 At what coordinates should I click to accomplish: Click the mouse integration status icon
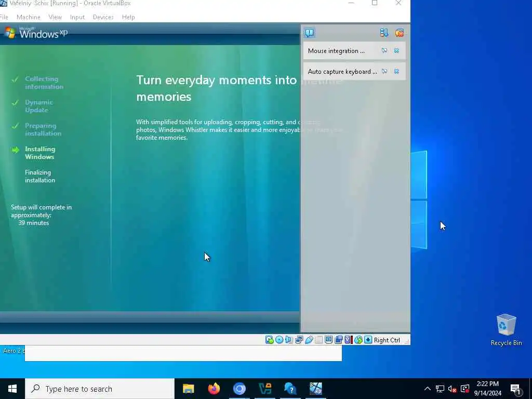click(x=358, y=340)
